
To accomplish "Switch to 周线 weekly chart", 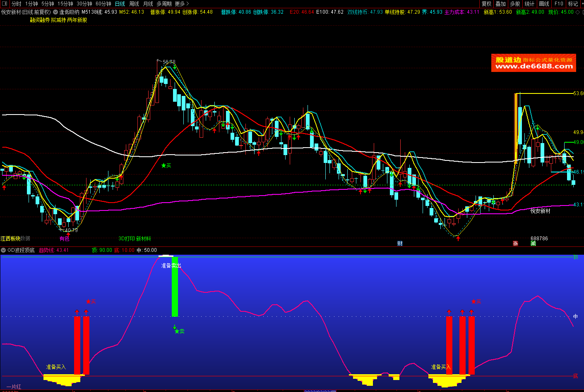I will (x=134, y=4).
